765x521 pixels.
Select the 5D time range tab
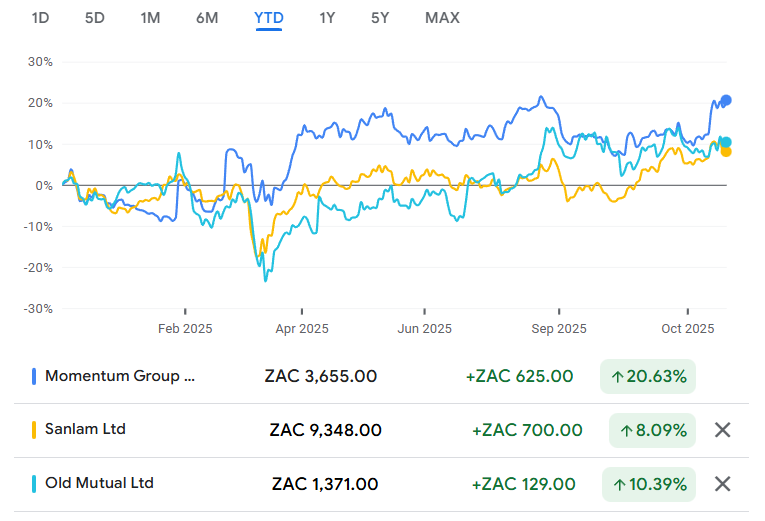[95, 18]
